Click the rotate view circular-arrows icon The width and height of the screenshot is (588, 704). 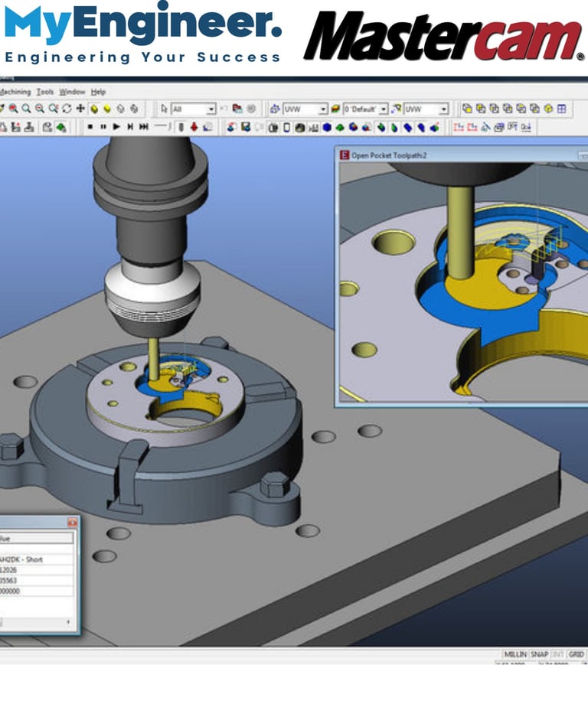pos(67,109)
